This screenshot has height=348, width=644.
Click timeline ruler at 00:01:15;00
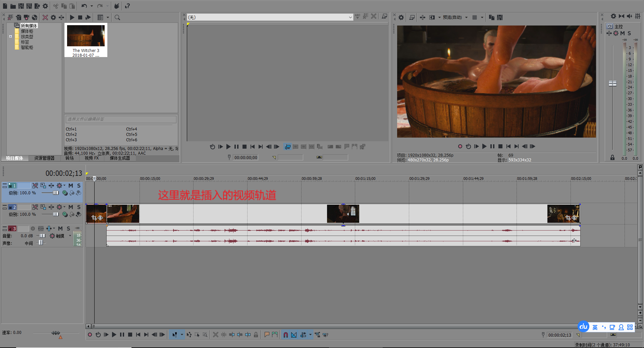click(365, 179)
